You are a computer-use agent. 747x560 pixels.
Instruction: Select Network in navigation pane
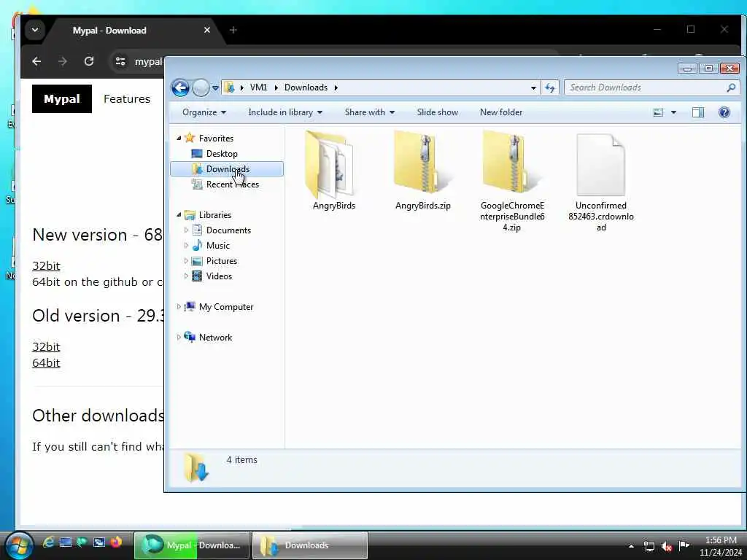215,337
